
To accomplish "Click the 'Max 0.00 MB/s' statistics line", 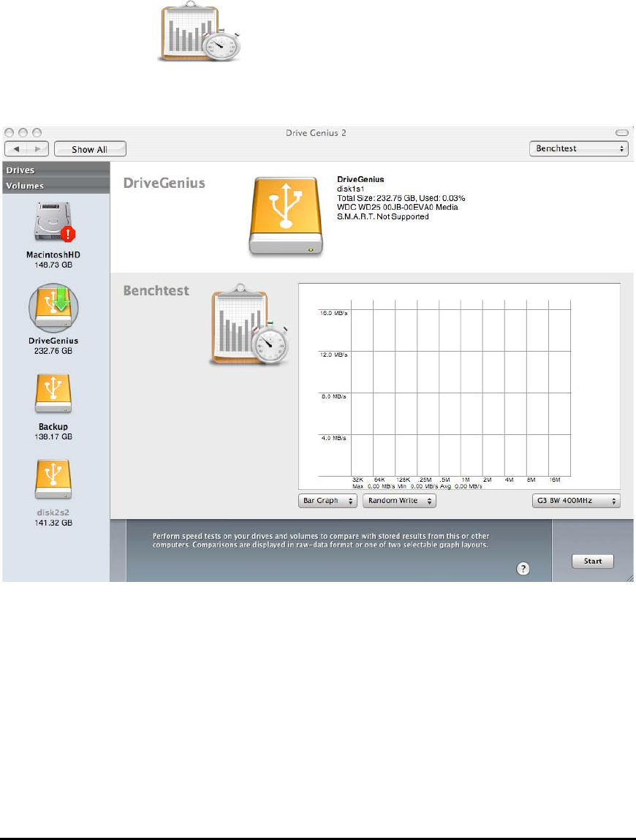I will (x=417, y=486).
